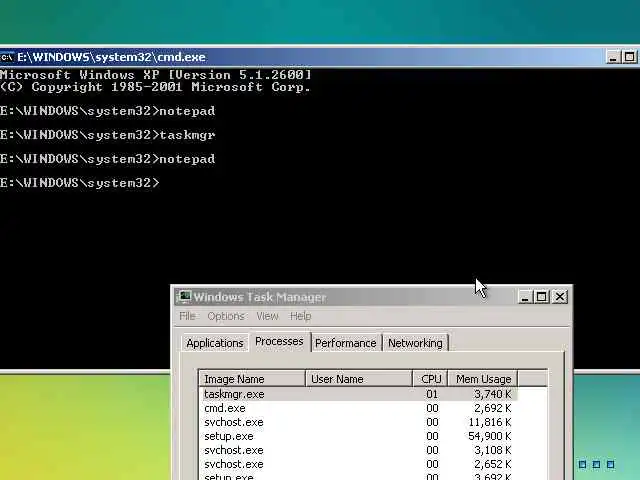Screen dimensions: 640x480
Task: Minimize the cmd.exe window
Action: [x=612, y=57]
